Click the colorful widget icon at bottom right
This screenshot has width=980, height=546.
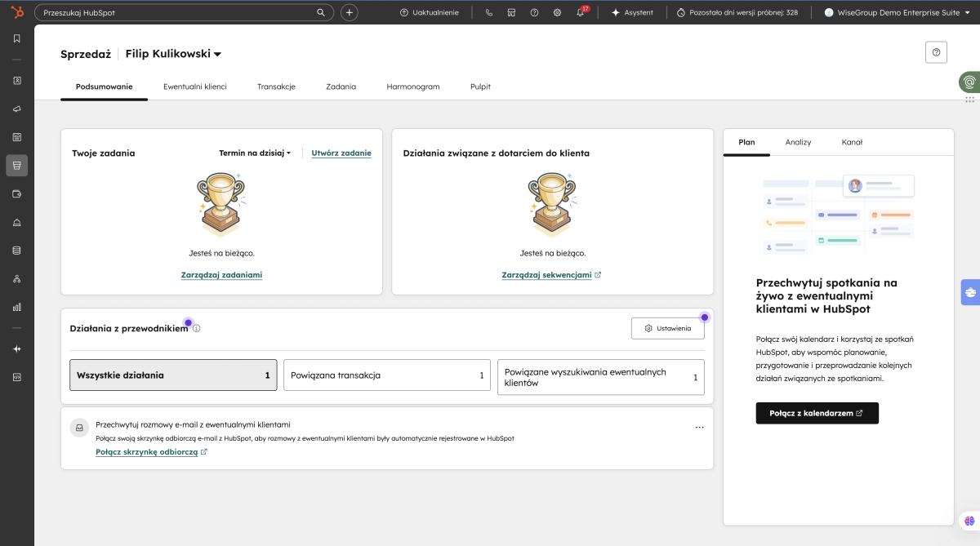point(969,521)
